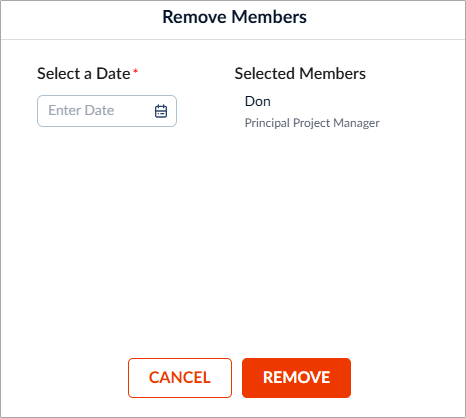Open the calendar date picker icon
Image resolution: width=466 pixels, height=418 pixels.
click(161, 111)
